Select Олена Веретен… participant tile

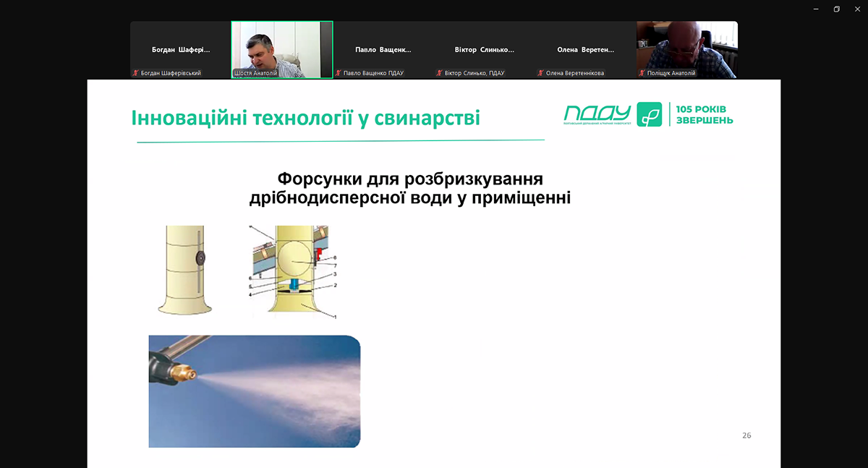pos(586,49)
